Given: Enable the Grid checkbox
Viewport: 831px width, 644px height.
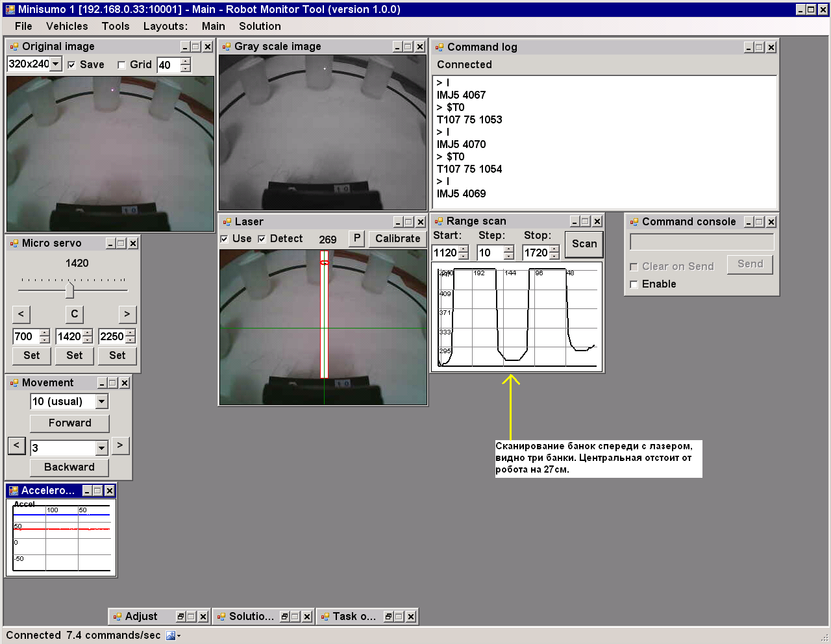Looking at the screenshot, I should 121,65.
